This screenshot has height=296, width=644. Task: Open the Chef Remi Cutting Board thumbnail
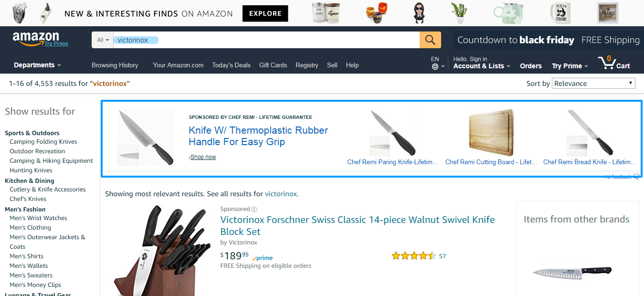(x=491, y=133)
